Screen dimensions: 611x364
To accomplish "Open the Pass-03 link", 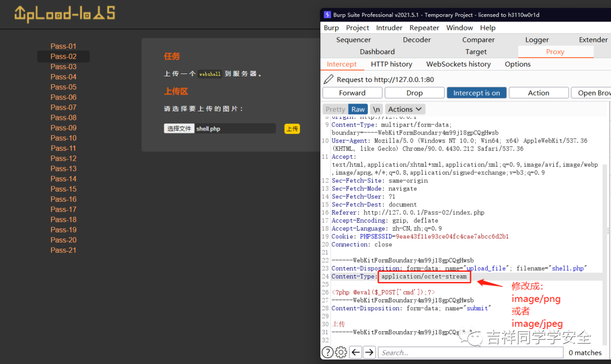I will pos(63,67).
